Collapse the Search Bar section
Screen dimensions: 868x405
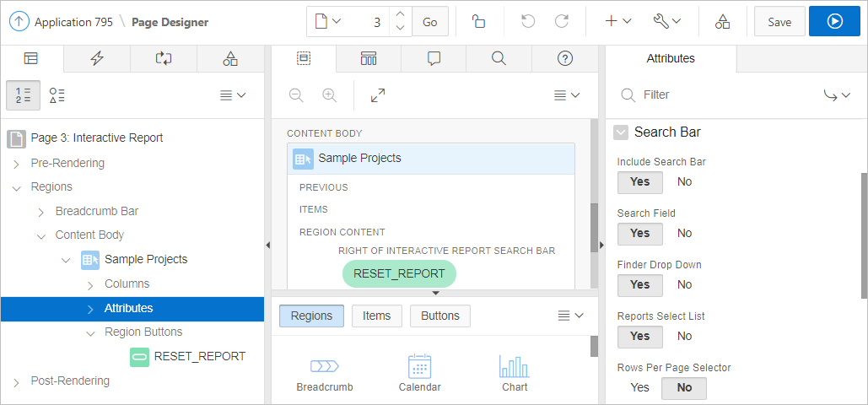pyautogui.click(x=621, y=132)
